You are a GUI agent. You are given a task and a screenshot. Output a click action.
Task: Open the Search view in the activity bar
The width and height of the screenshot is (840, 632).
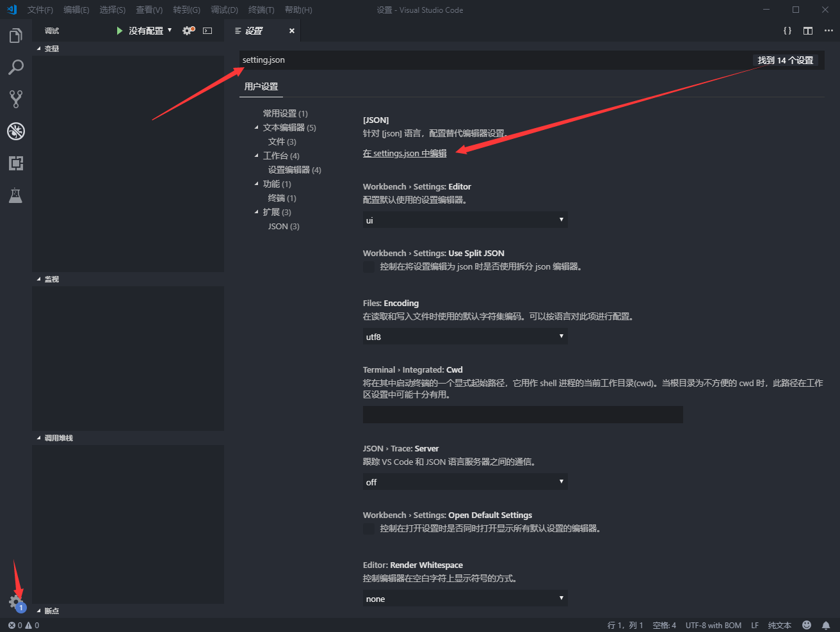tap(15, 67)
